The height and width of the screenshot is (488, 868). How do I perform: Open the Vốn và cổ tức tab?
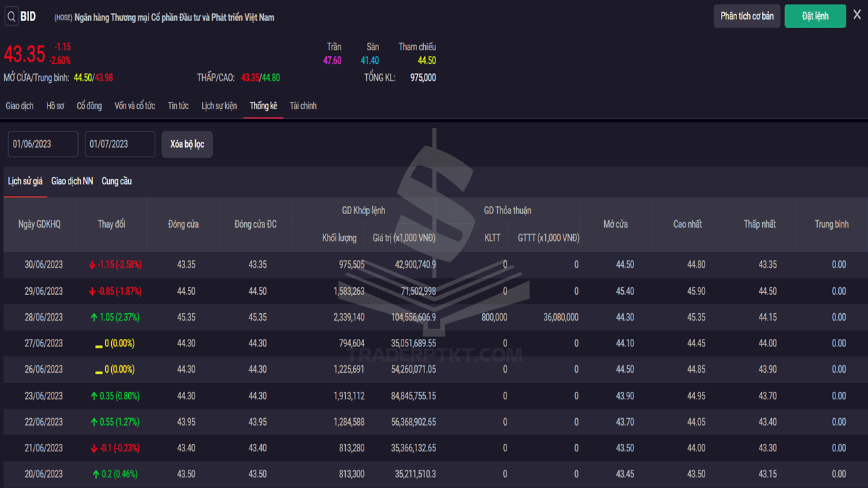[134, 106]
